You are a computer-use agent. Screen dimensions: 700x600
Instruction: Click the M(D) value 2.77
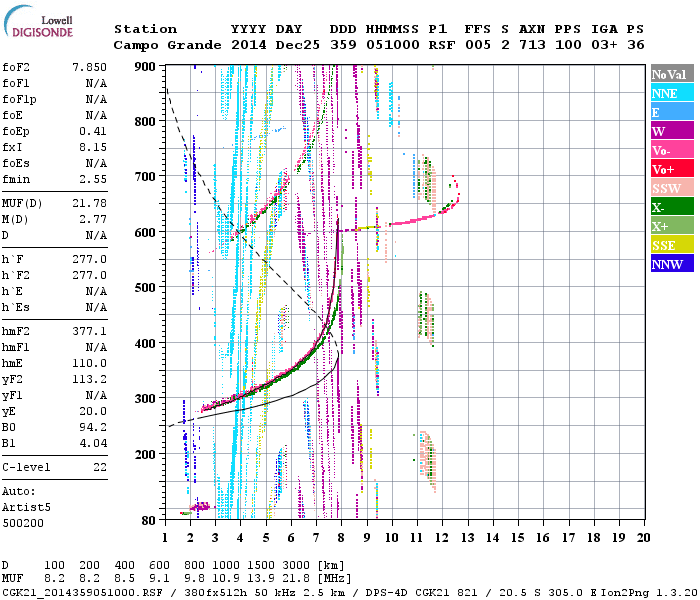pyautogui.click(x=93, y=220)
